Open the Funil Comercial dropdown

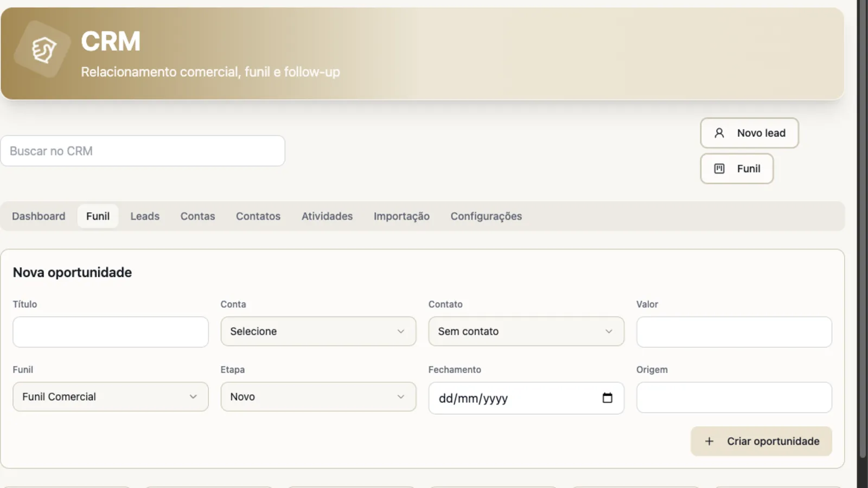click(111, 397)
